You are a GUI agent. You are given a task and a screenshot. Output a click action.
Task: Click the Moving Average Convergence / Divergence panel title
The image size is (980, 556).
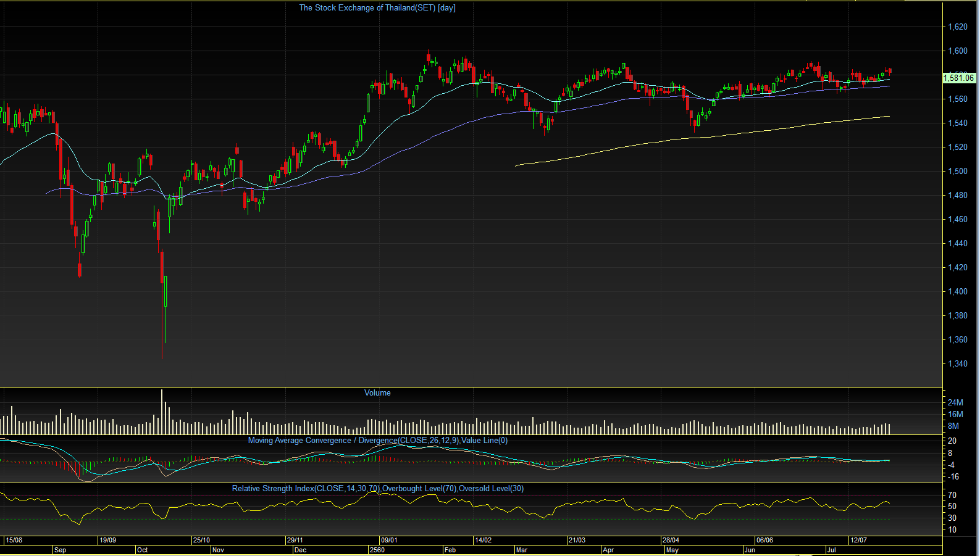click(x=378, y=441)
